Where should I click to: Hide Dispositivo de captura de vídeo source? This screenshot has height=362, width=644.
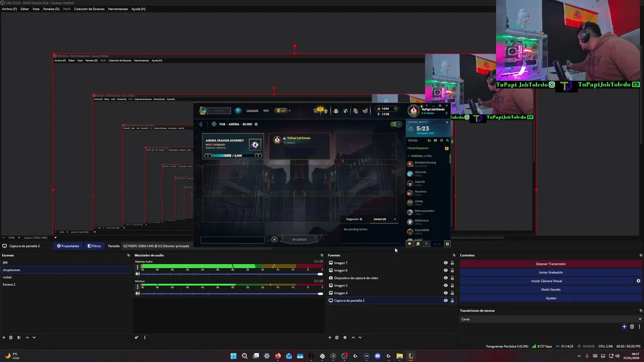(x=445, y=278)
